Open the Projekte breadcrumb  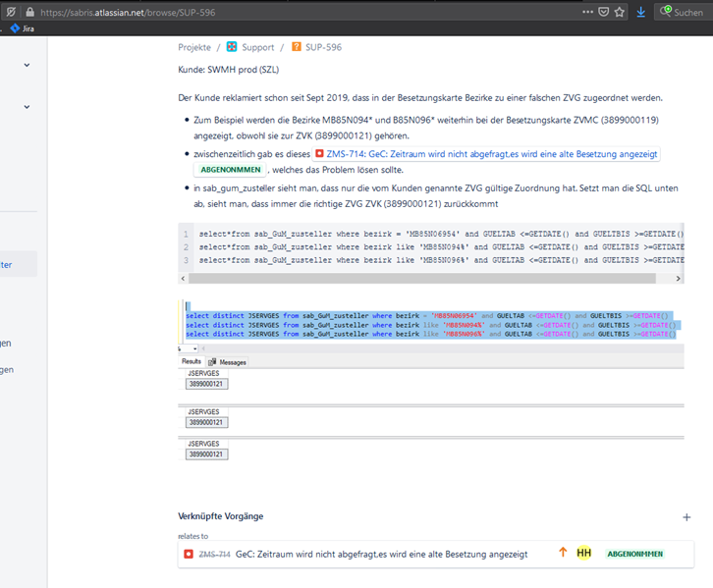[x=194, y=47]
